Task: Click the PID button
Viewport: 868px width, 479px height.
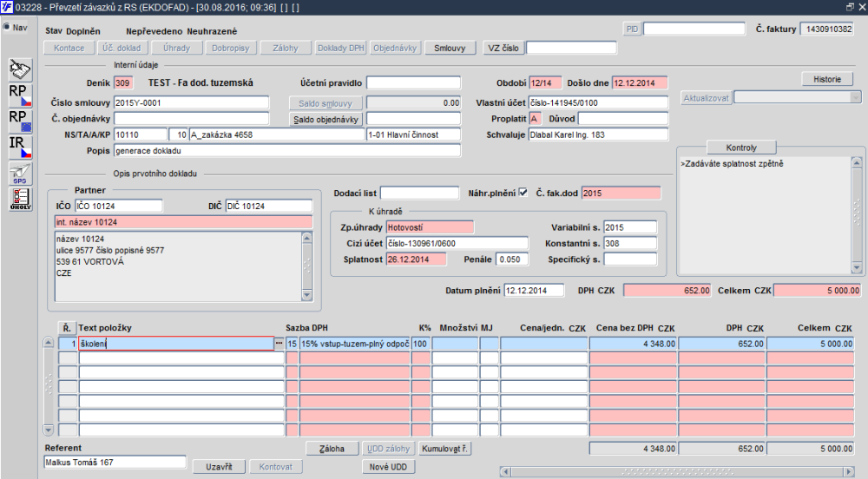Action: [x=632, y=30]
